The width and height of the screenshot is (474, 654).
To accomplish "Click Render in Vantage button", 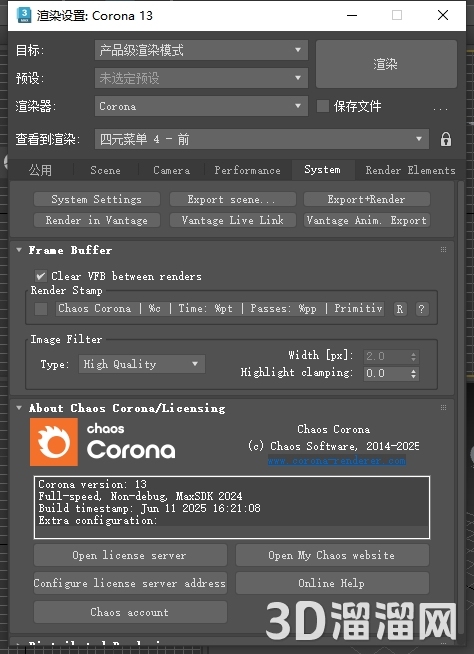I will click(x=97, y=220).
